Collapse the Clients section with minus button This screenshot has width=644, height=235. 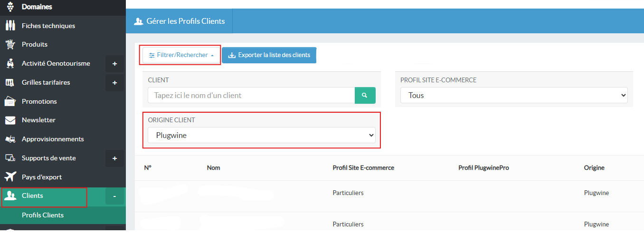click(x=114, y=196)
